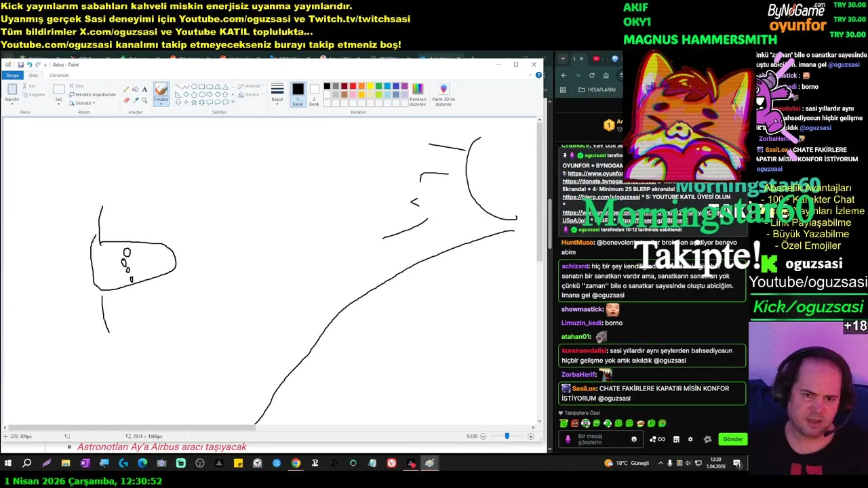Viewport: 868px width, 488px height.
Task: Click the Undo arrow in Paint's title bar
Action: point(30,65)
